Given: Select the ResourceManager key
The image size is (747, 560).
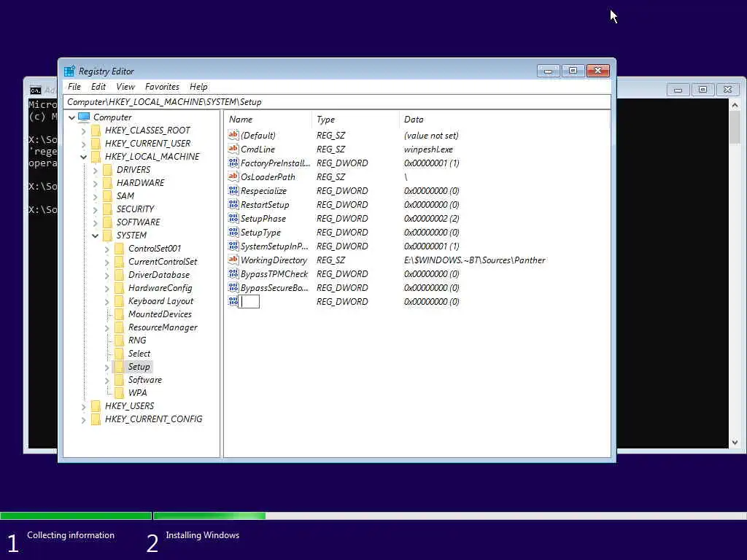Looking at the screenshot, I should (163, 327).
